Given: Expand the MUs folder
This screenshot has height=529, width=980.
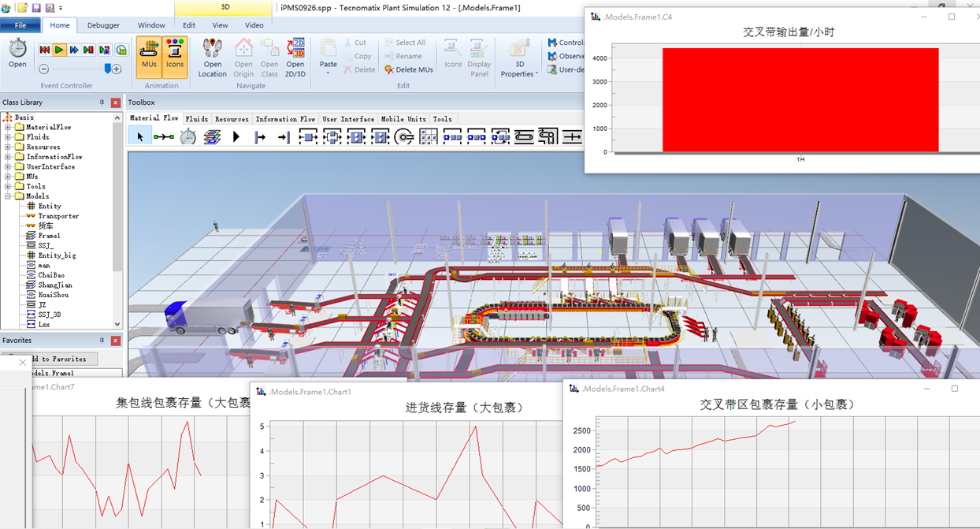Looking at the screenshot, I should click(x=8, y=177).
